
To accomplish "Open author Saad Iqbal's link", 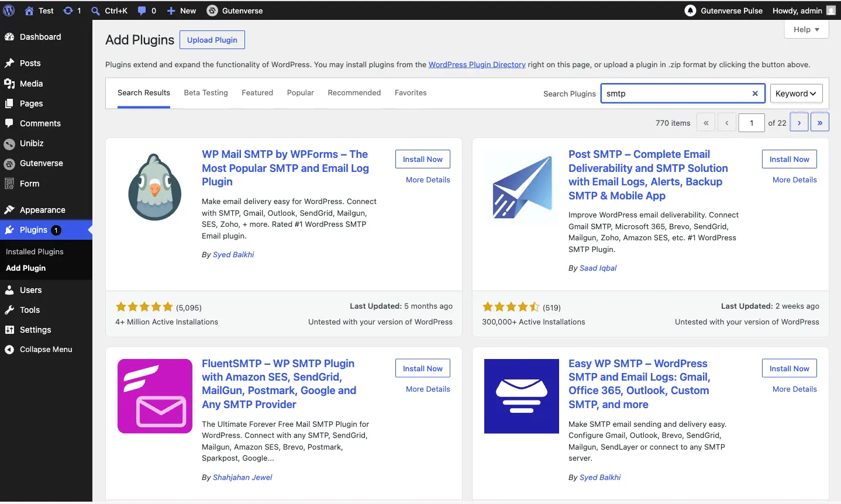I will (598, 268).
